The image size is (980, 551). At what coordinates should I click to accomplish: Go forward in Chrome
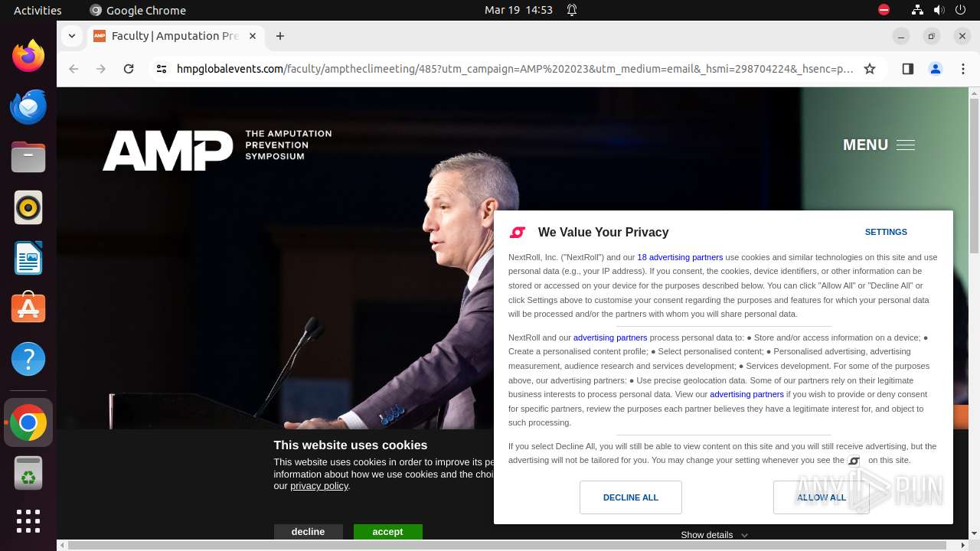(101, 69)
